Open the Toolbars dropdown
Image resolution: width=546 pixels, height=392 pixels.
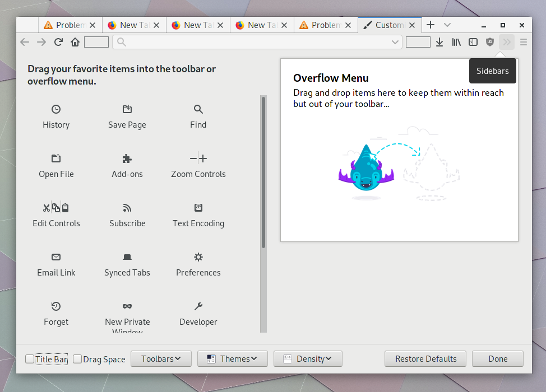(x=161, y=358)
